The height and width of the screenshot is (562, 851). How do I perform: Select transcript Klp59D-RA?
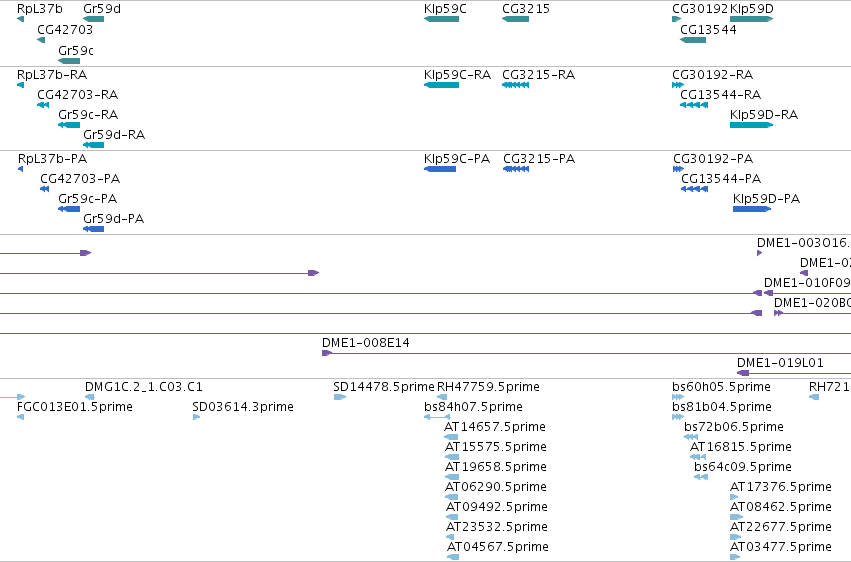(x=764, y=114)
